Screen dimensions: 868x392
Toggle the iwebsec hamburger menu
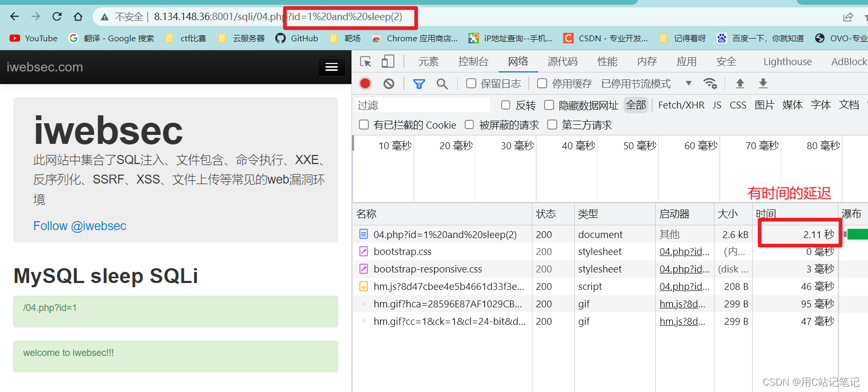click(332, 67)
